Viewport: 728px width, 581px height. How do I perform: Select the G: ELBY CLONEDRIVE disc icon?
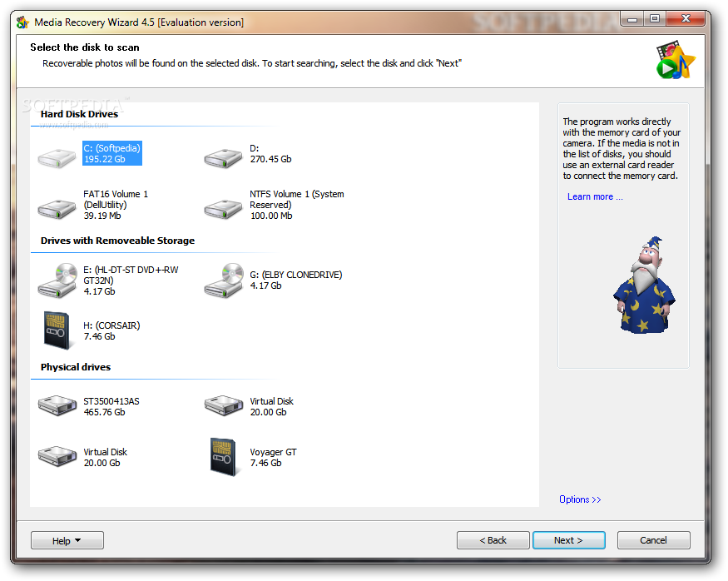click(225, 280)
